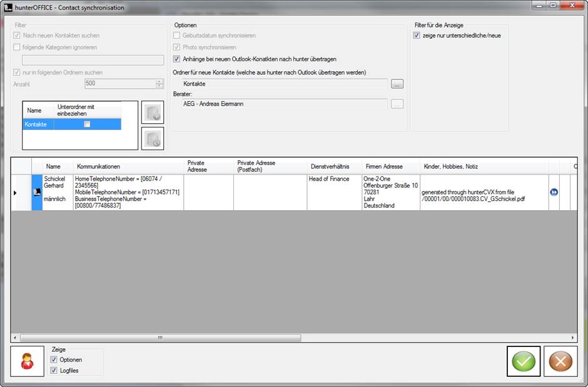Click the green checkmark confirm button
The width and height of the screenshot is (588, 387).
(x=524, y=361)
